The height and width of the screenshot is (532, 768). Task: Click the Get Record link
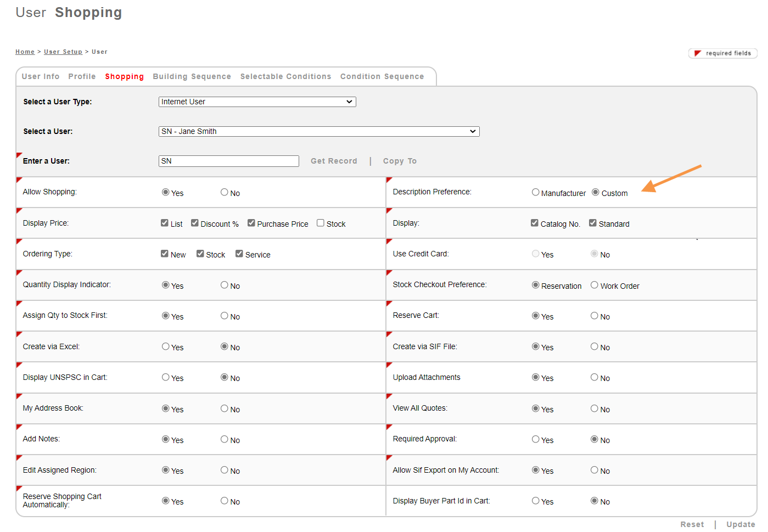pos(334,161)
